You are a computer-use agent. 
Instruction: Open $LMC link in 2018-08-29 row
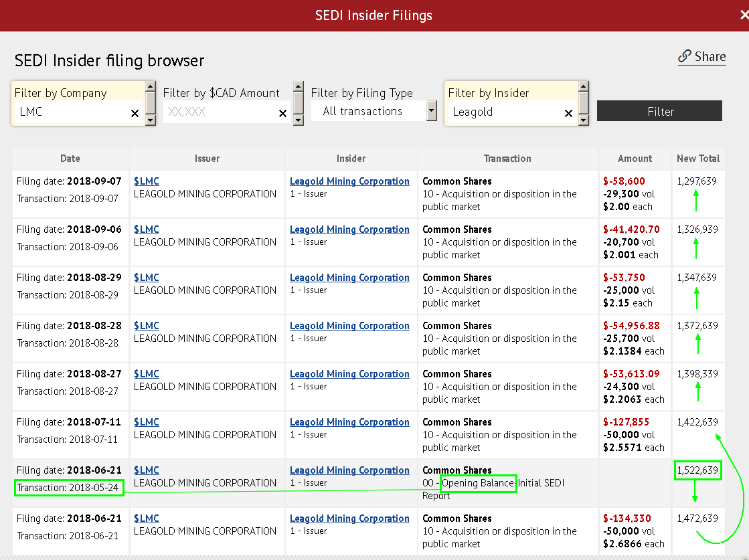pos(146,278)
